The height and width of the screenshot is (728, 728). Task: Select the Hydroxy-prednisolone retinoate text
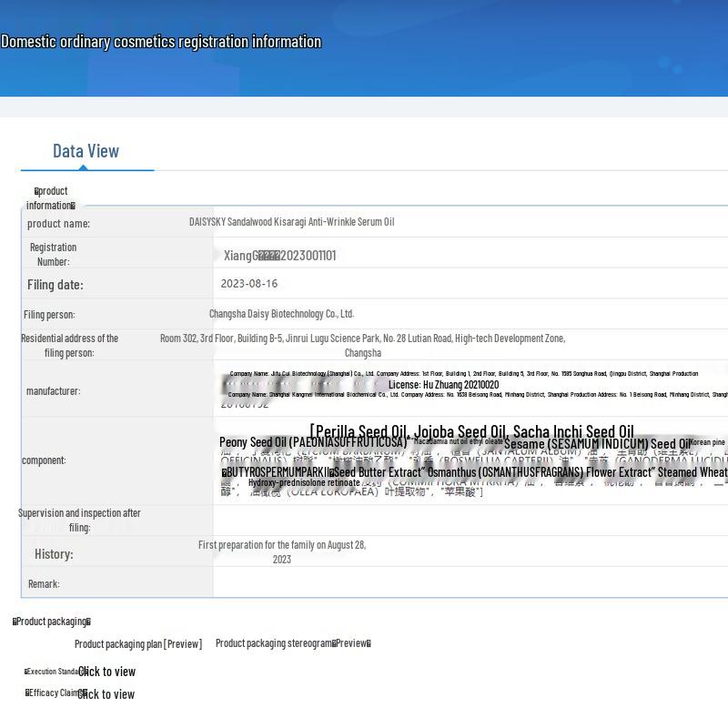[x=304, y=482]
